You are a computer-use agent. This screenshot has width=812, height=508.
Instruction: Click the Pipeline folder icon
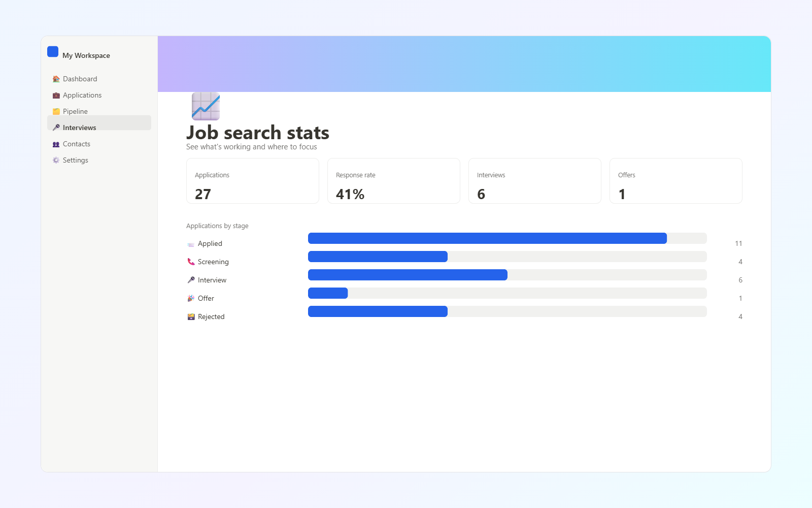[x=56, y=111]
